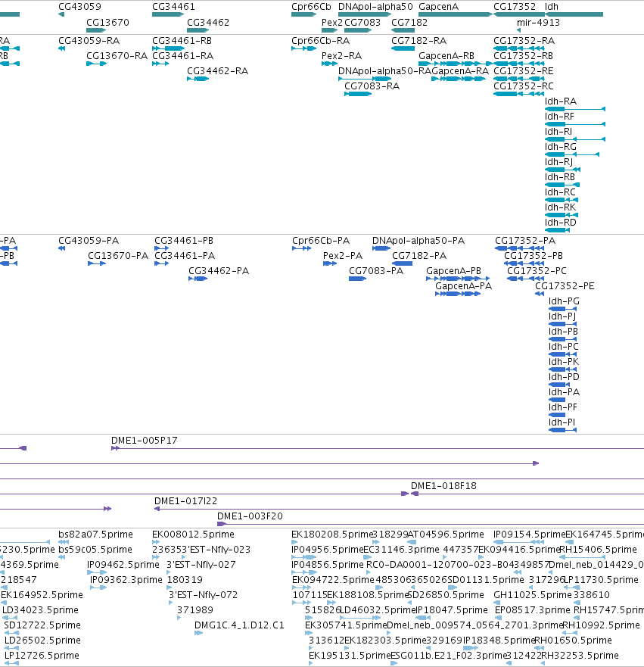Select the 3'EST-Nfly-072 label
This screenshot has height=667, width=644.
click(204, 595)
